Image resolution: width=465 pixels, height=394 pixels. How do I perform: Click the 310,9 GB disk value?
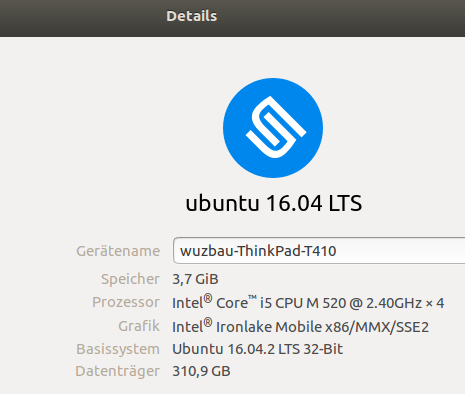[201, 371]
